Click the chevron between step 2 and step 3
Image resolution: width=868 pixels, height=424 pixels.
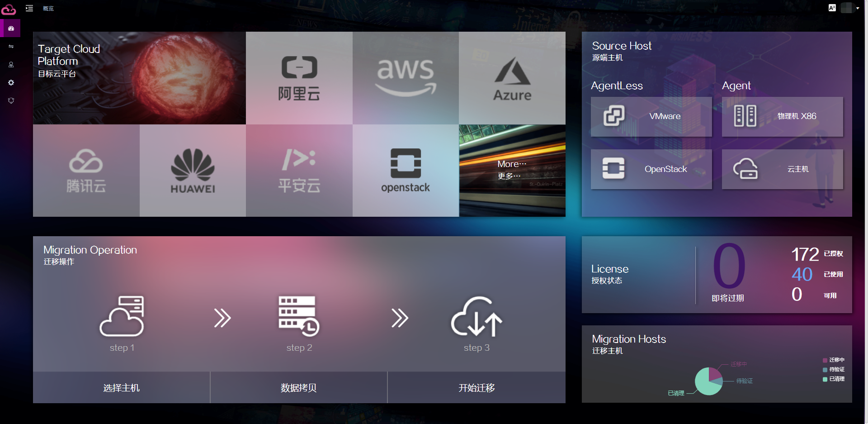click(x=400, y=318)
